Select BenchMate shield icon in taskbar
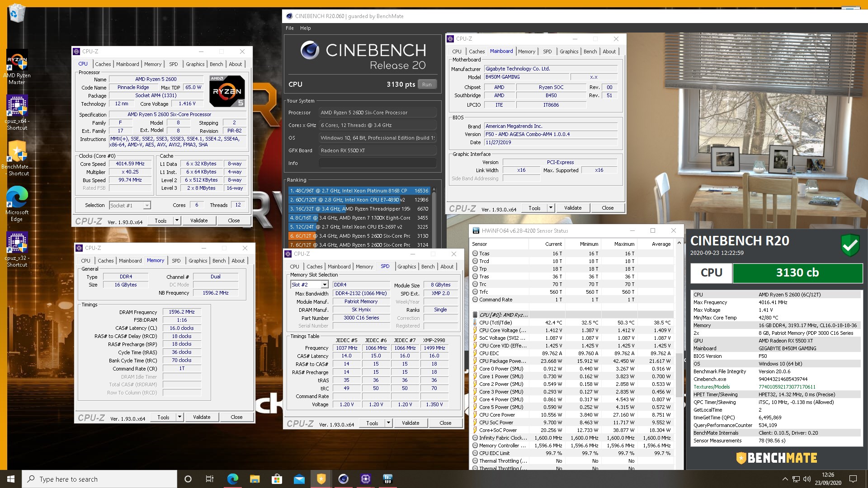The image size is (868, 488). [x=321, y=479]
